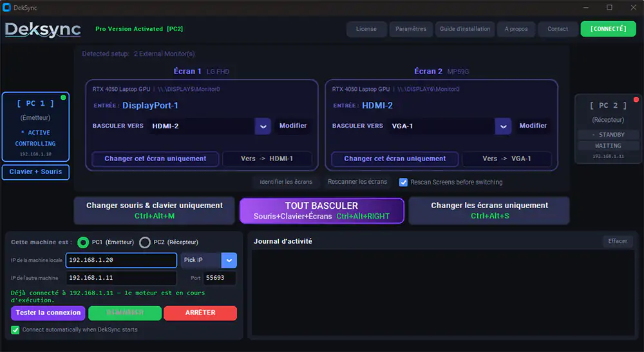The image size is (644, 352).
Task: Select PC2 (Récepteur) radio button
Action: click(x=144, y=242)
